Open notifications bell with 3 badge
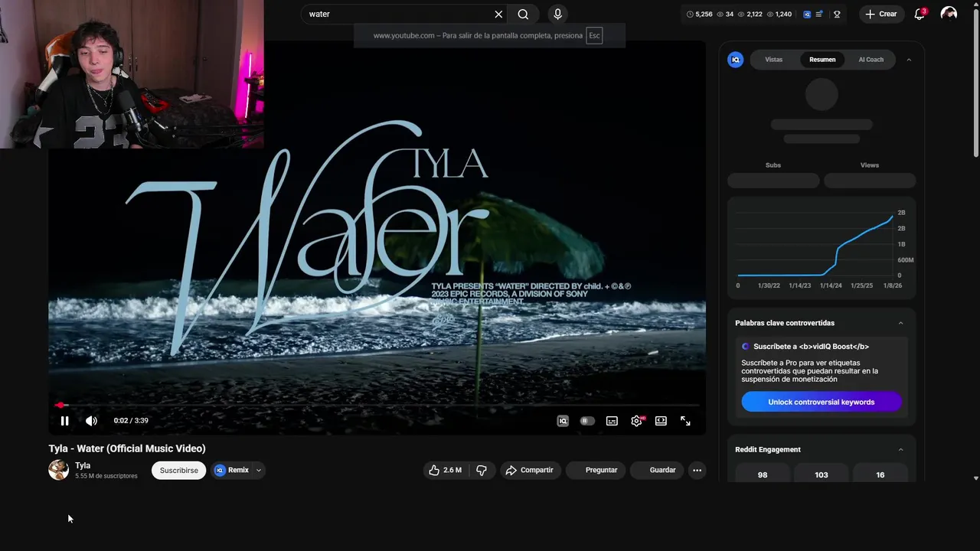Viewport: 980px width, 551px height. 920,14
